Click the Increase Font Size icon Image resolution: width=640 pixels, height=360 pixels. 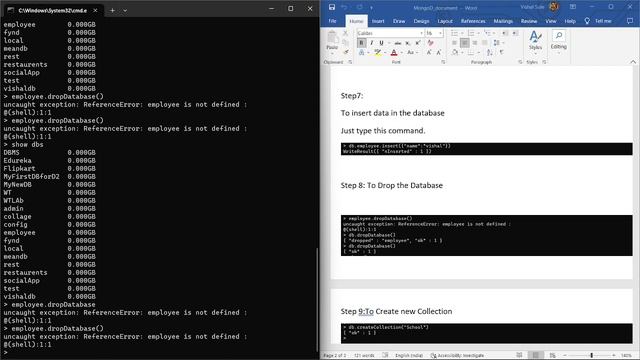(x=429, y=53)
